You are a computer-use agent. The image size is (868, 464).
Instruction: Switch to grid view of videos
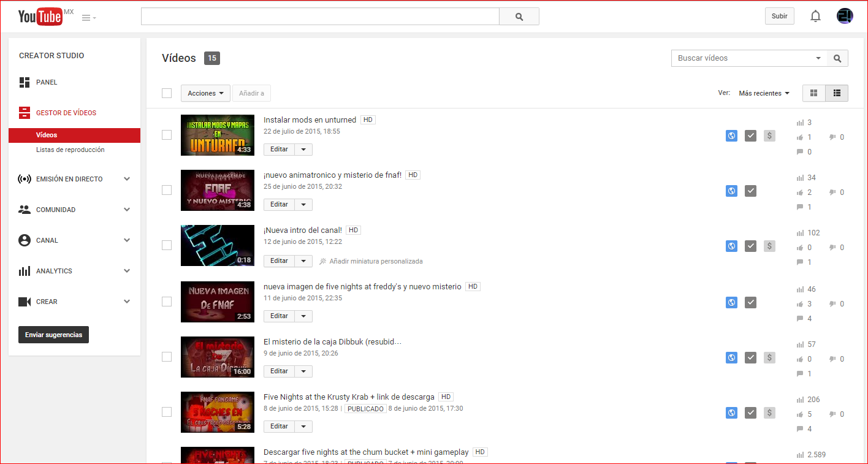(x=814, y=93)
